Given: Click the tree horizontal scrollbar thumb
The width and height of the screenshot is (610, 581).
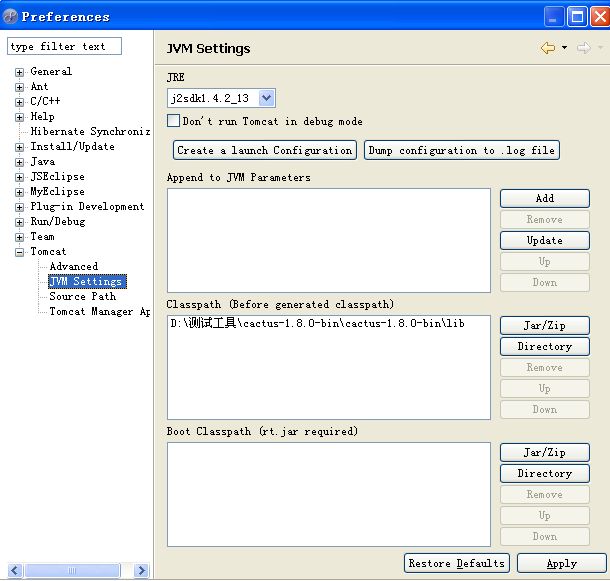Looking at the screenshot, I should tap(72, 570).
